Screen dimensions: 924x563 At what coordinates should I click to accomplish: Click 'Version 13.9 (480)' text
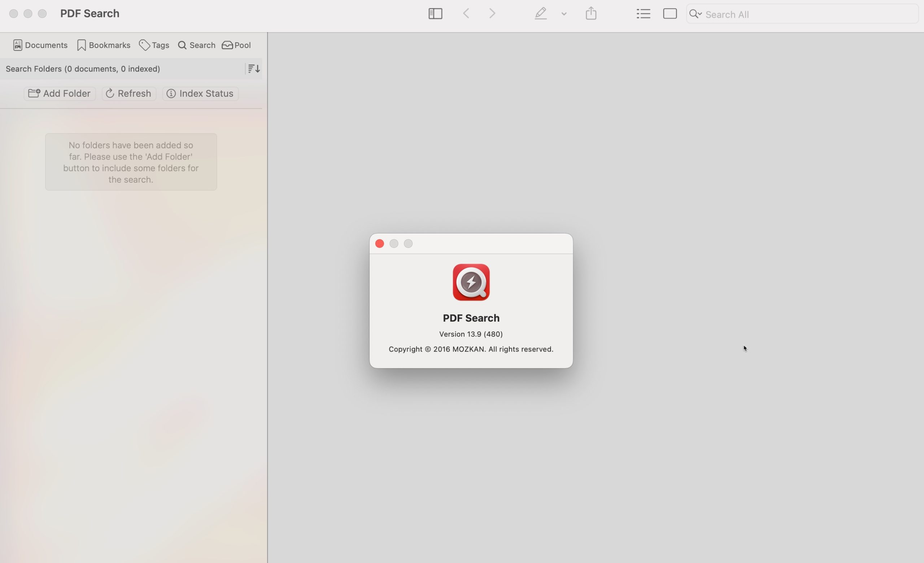click(471, 334)
